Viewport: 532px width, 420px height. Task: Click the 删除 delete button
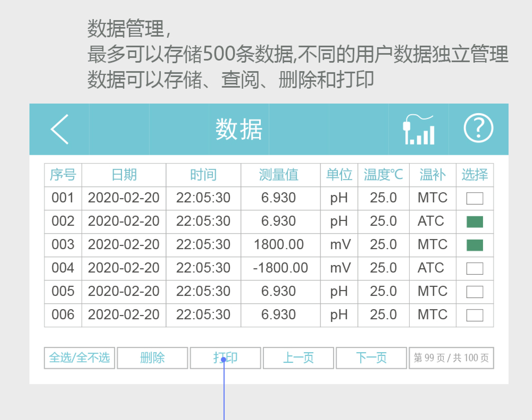click(152, 358)
